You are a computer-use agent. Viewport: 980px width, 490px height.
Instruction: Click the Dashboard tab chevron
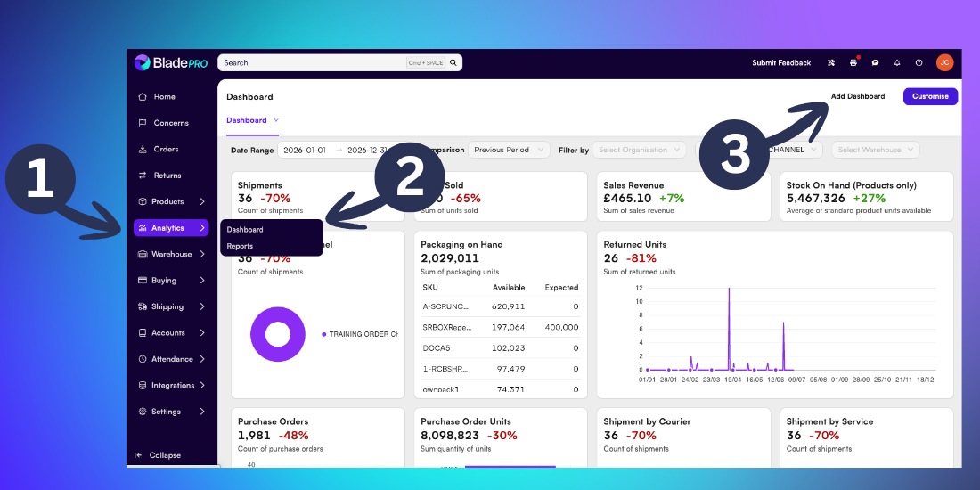click(x=275, y=120)
